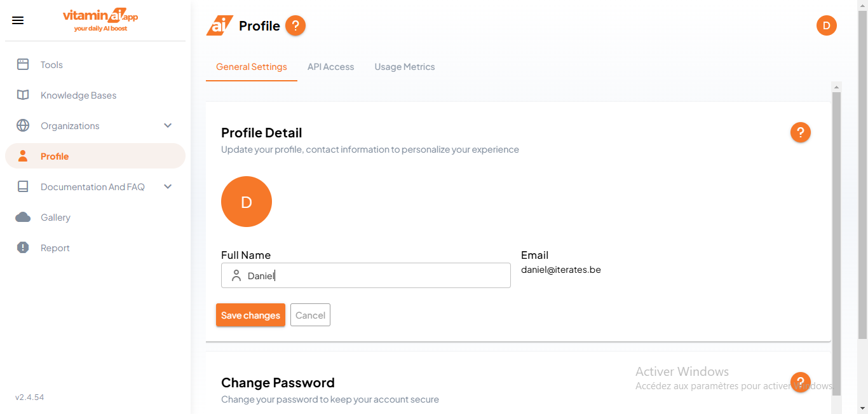Select the Profile person icon

pos(23,156)
